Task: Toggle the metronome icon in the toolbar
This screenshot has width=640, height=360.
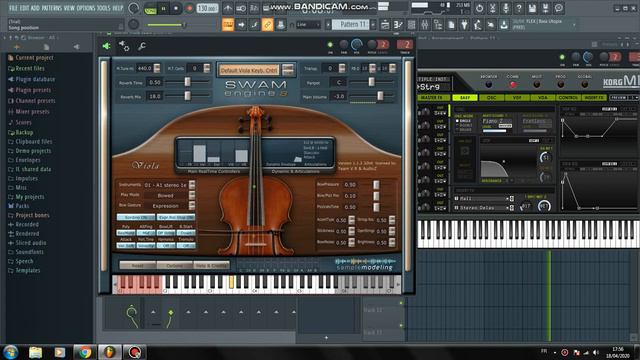Action: [228, 8]
